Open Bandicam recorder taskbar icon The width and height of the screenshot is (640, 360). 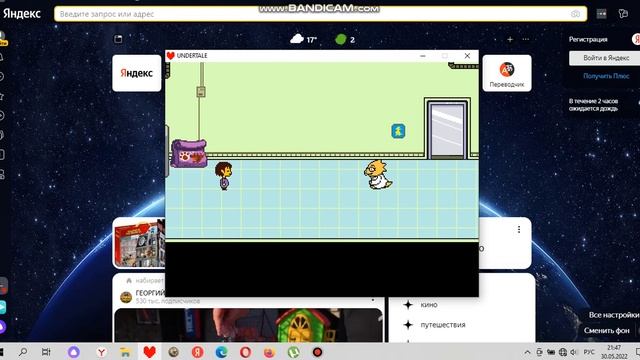[x=317, y=352]
